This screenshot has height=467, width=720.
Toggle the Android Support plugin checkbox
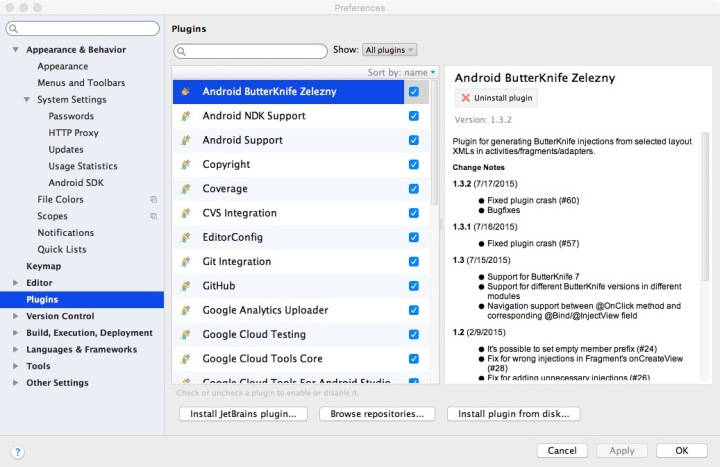click(x=414, y=140)
